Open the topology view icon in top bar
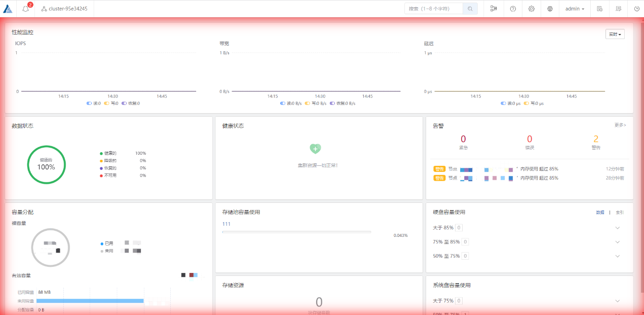Image resolution: width=644 pixels, height=315 pixels. pyautogui.click(x=494, y=9)
